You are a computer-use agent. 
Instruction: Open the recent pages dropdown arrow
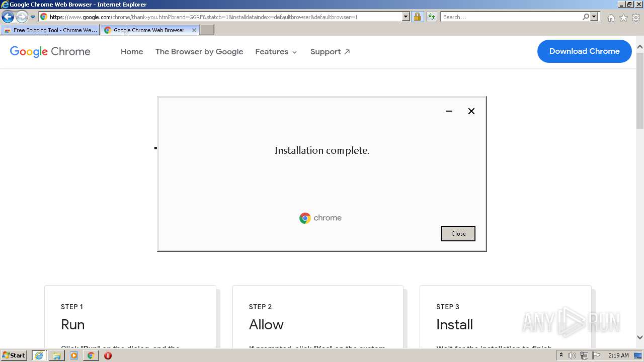coord(33,17)
